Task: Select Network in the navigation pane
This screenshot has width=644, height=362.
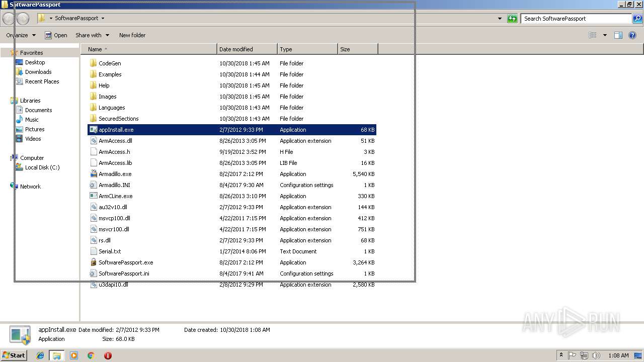Action: point(30,187)
